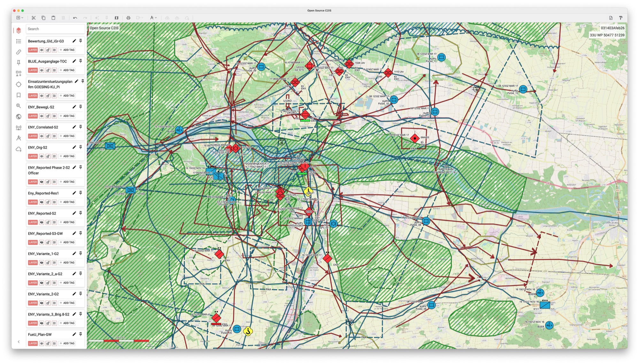Click the layer Search field
639x364 pixels.
55,29
